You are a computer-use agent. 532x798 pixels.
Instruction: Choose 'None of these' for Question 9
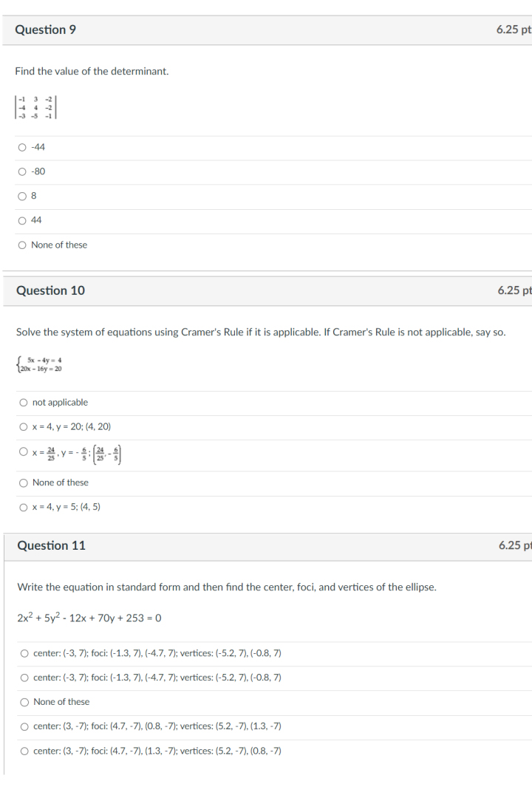23,245
